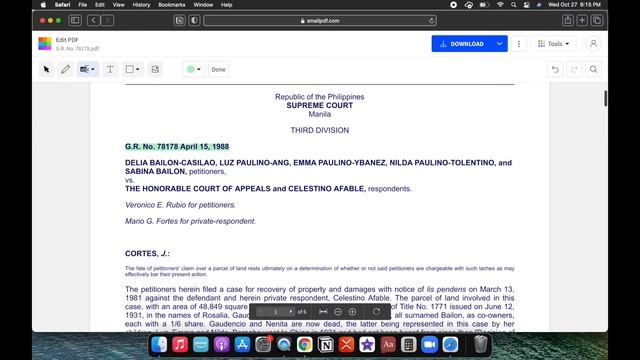
Task: Click the text CORTES, J.:
Action: 147,253
